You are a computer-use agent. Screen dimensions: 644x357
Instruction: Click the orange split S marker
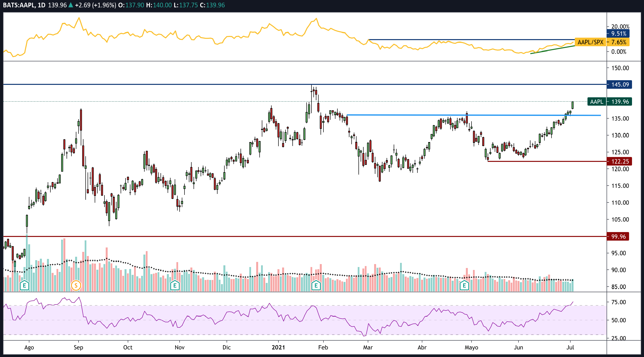[76, 285]
